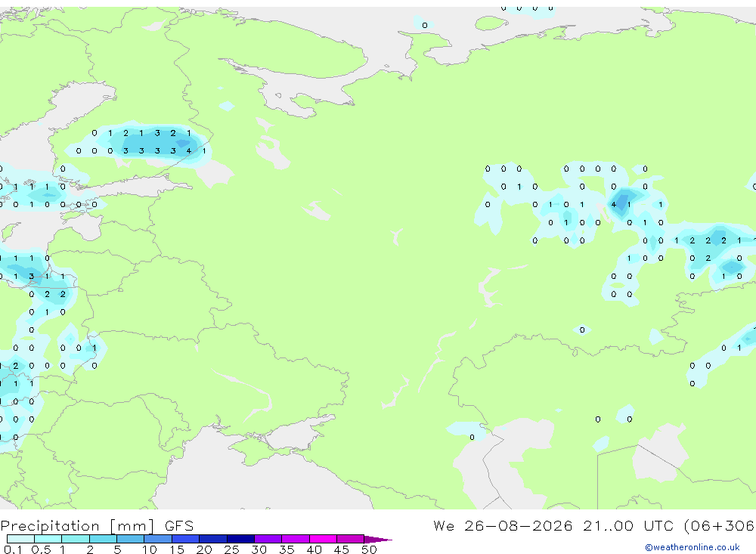Select the 15 mm legend color segment
756x554 pixels.
coord(185,539)
